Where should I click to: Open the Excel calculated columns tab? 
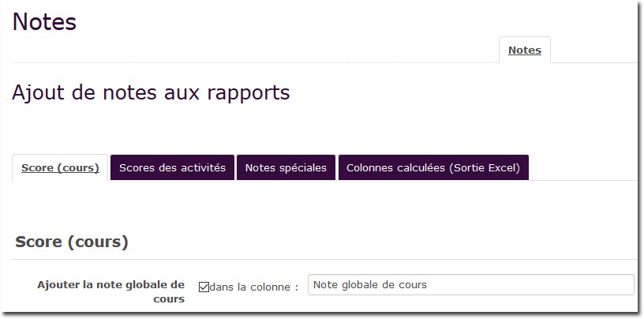[432, 167]
